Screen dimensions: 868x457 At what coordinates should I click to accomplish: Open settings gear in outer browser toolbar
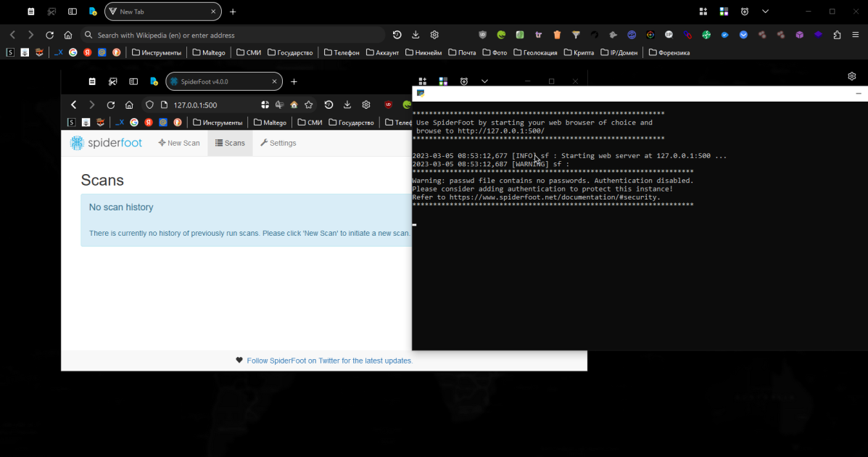(434, 35)
